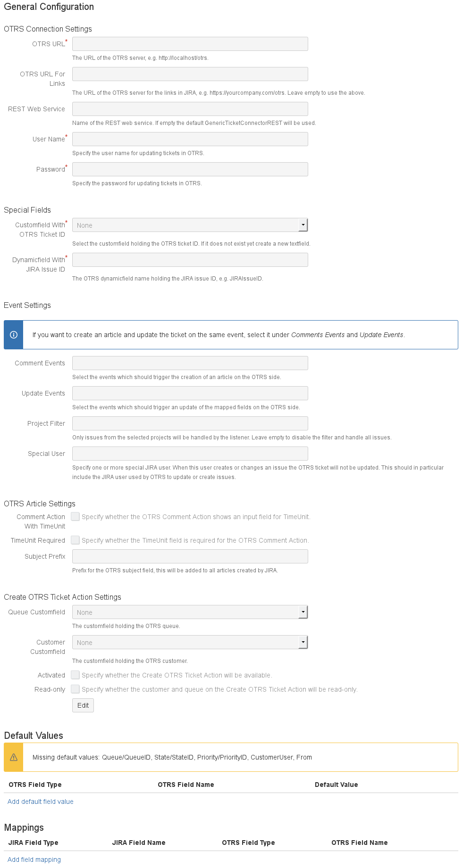This screenshot has height=868, width=463.
Task: Focus the OTRS URL input field
Action: (190, 44)
